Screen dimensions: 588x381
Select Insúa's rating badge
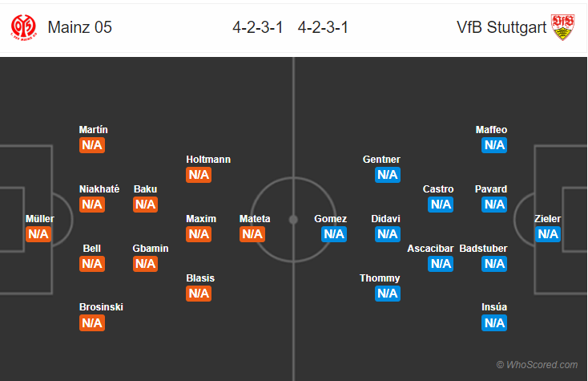point(494,322)
